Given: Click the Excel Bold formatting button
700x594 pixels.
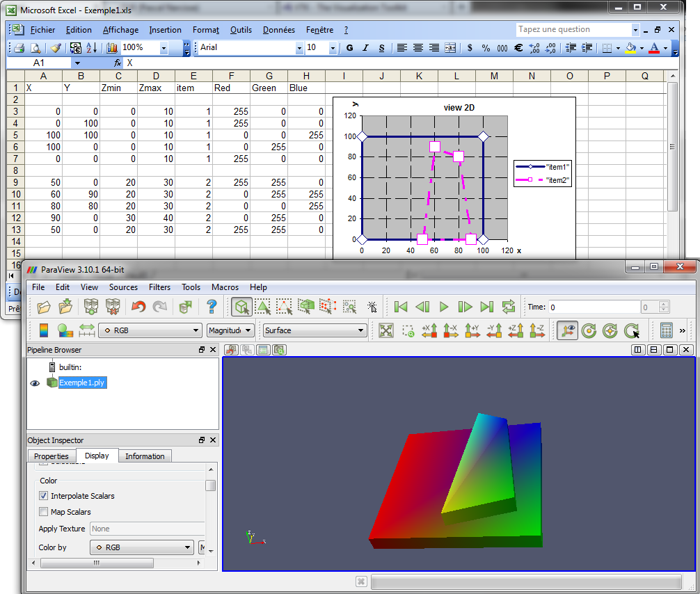Looking at the screenshot, I should pos(349,48).
